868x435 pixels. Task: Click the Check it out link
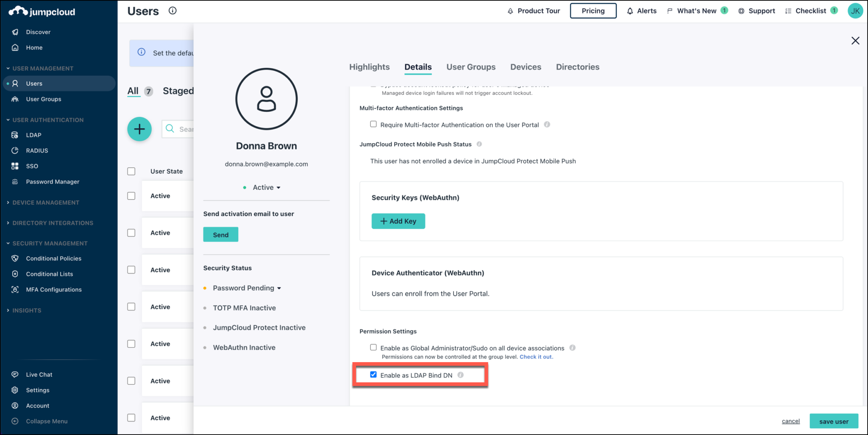536,357
